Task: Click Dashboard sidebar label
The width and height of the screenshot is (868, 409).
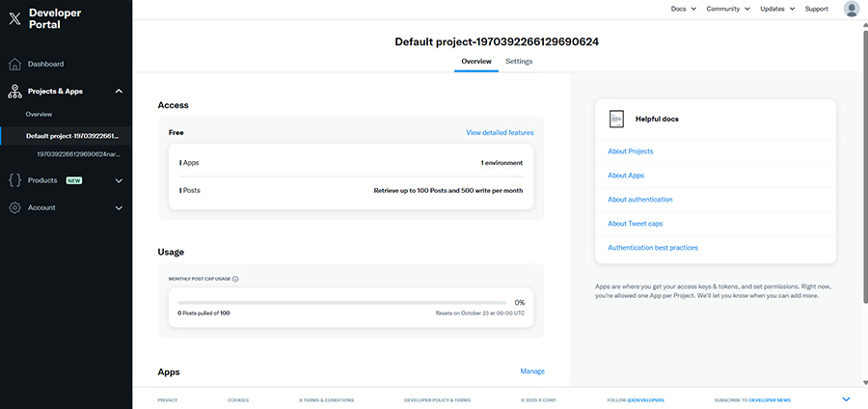Action: tap(46, 65)
